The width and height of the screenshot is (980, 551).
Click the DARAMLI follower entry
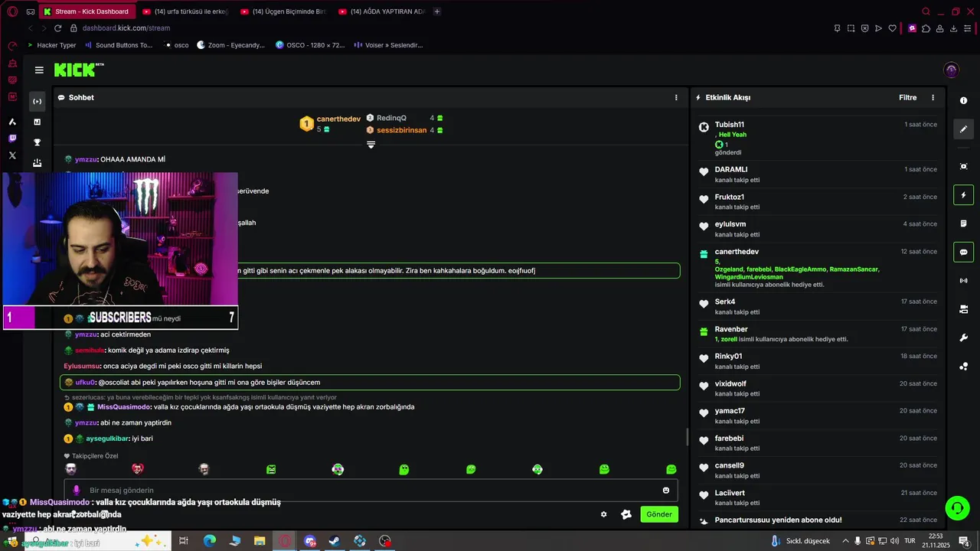[818, 174]
